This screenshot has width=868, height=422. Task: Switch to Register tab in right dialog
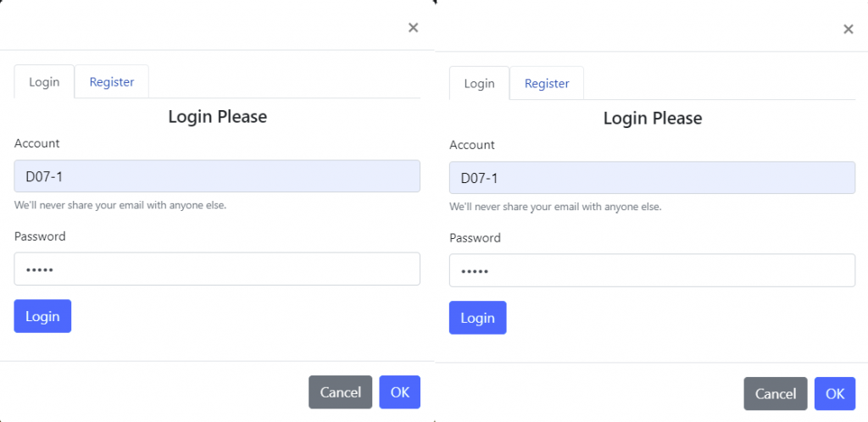tap(547, 84)
